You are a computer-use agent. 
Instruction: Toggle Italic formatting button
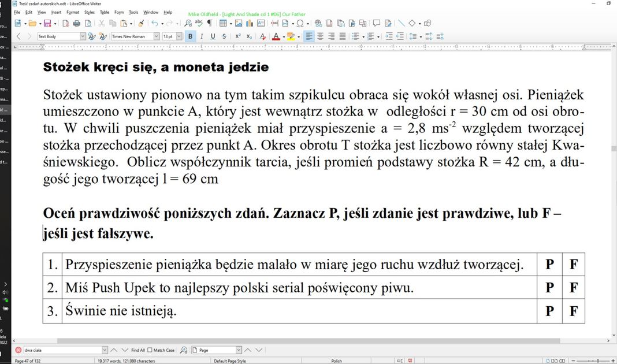click(201, 36)
